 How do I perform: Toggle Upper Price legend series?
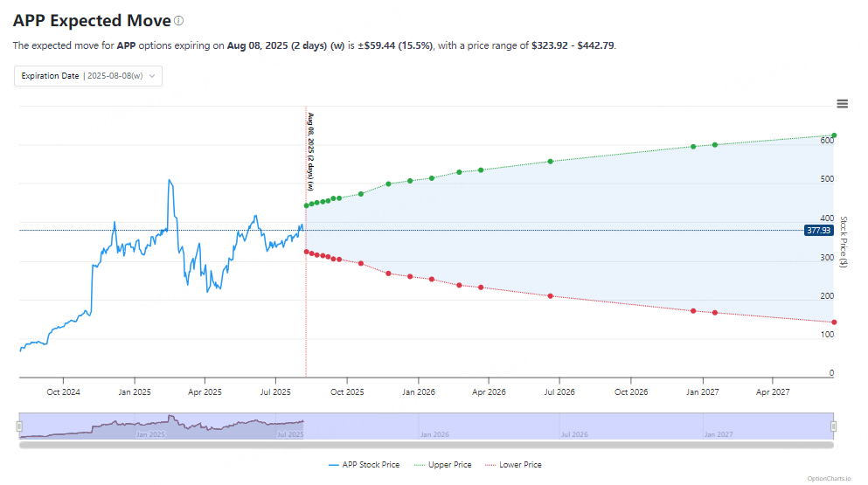(443, 465)
